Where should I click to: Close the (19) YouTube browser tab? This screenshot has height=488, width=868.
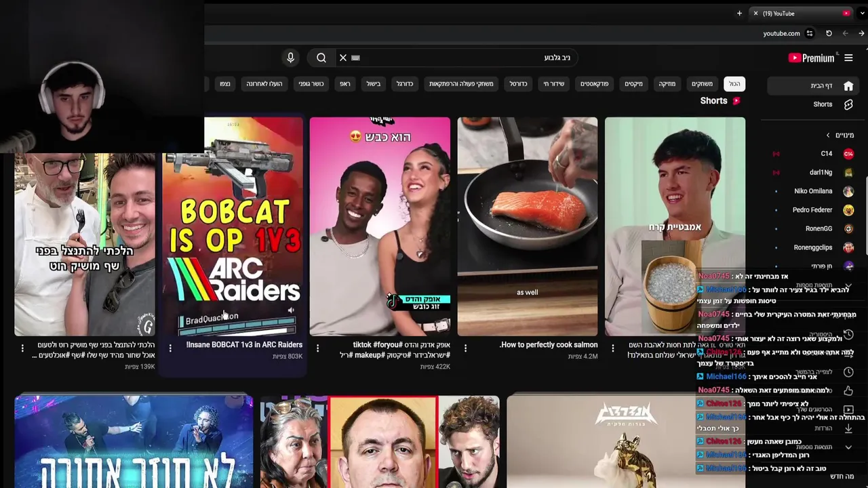coord(755,14)
